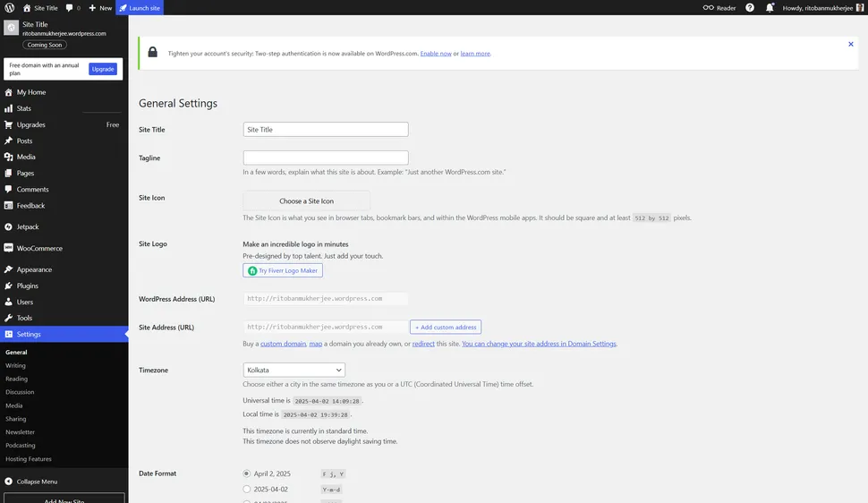Open the comments bubble in the admin bar
Image resolution: width=868 pixels, height=503 pixels.
point(72,7)
